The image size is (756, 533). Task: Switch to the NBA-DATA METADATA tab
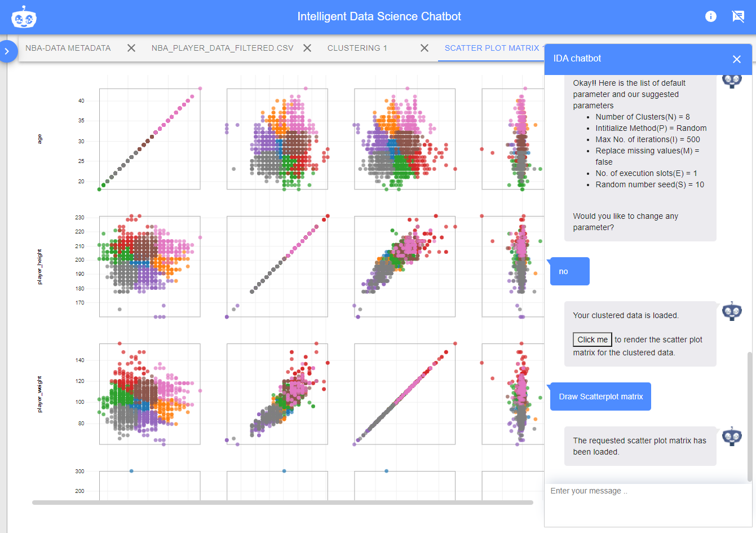point(68,49)
